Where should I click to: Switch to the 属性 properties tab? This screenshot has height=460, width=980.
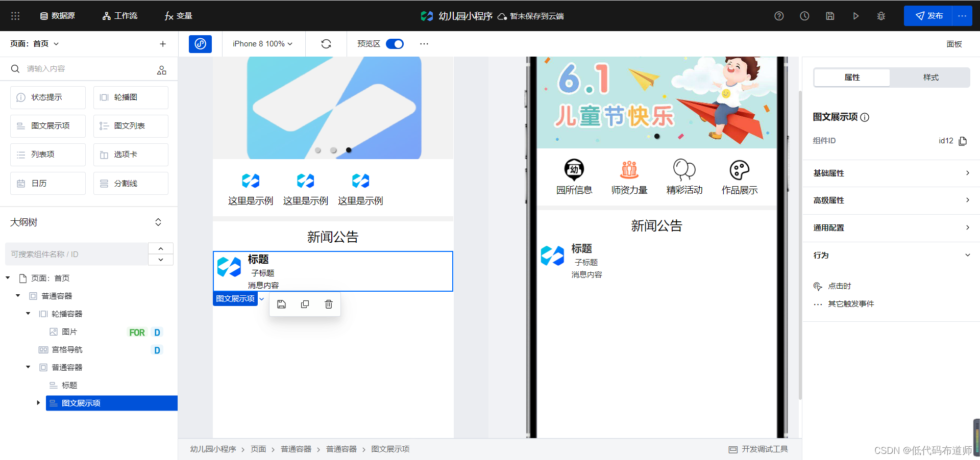852,78
